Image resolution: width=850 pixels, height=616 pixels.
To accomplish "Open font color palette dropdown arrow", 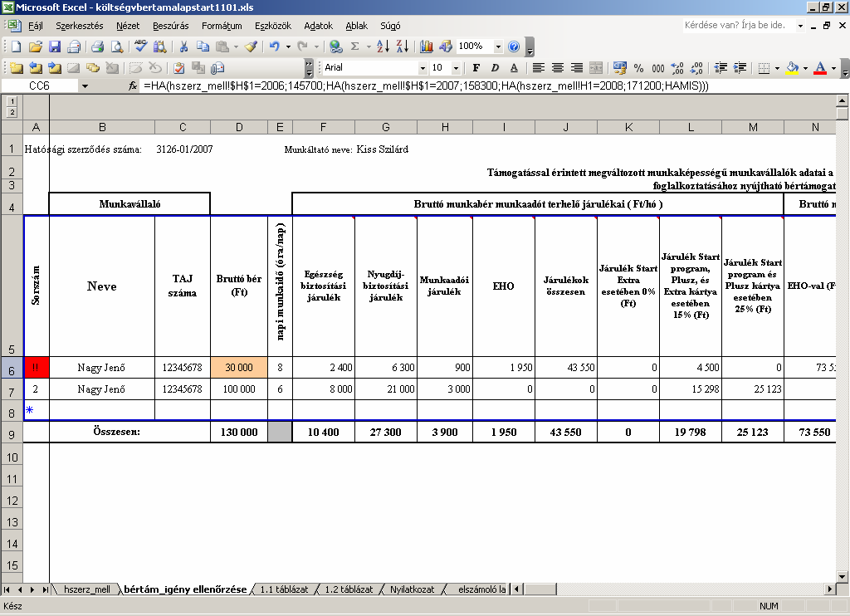I will (x=833, y=68).
